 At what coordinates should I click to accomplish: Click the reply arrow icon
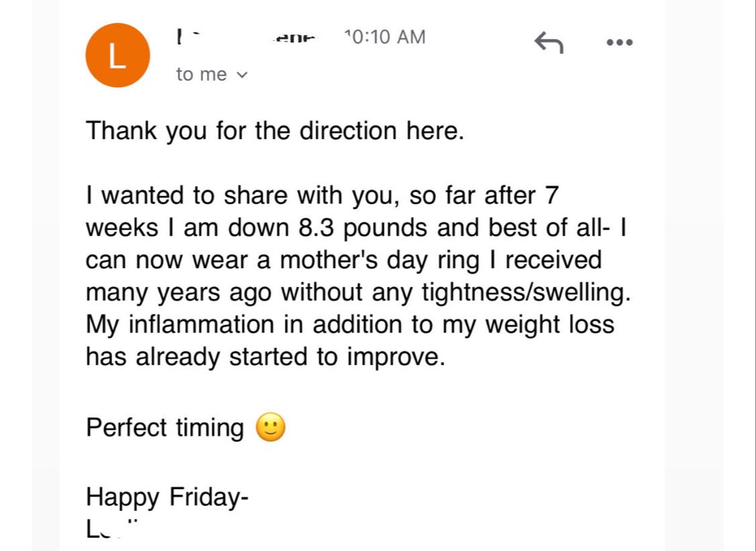[548, 43]
